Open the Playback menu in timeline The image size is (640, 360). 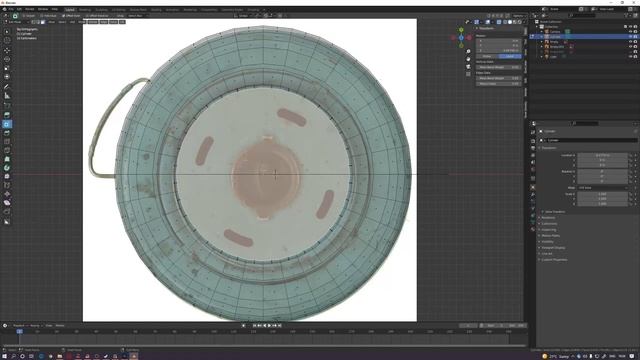19,326
